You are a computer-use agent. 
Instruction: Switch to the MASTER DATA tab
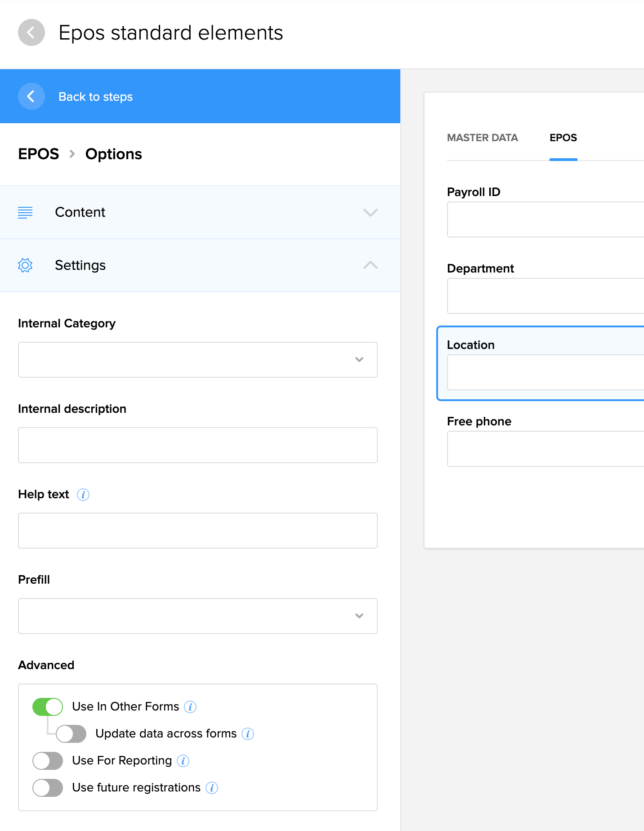[482, 138]
